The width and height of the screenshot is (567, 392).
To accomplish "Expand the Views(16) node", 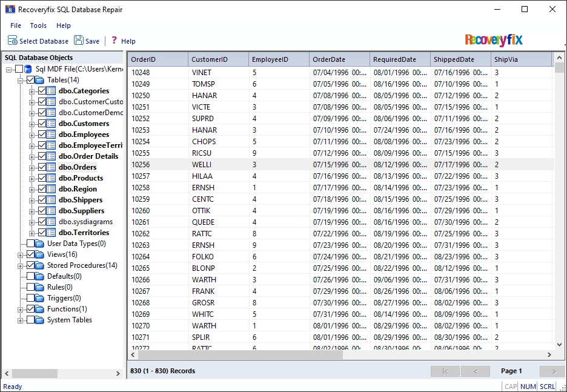I will click(x=20, y=255).
